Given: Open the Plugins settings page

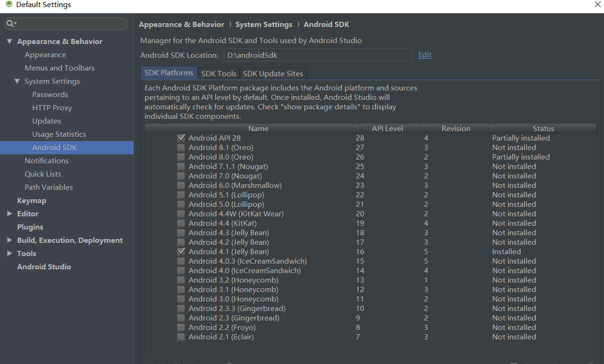Looking at the screenshot, I should click(x=30, y=227).
